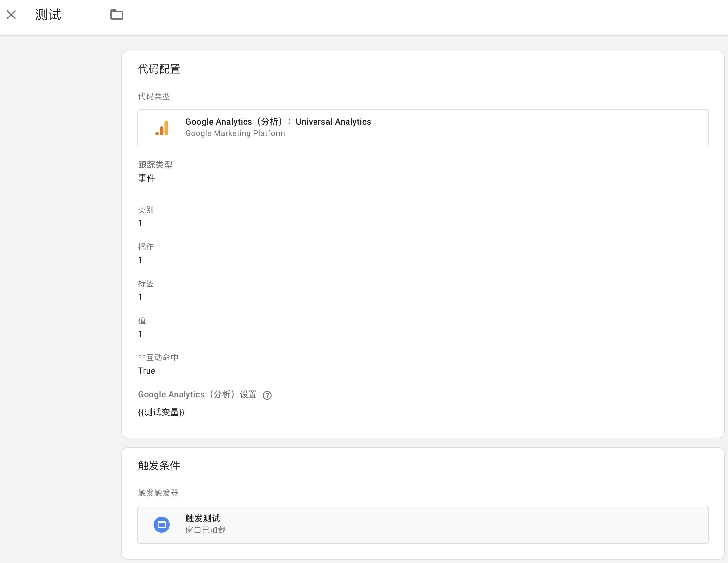Open the Universal Analytics tag type card

(423, 128)
